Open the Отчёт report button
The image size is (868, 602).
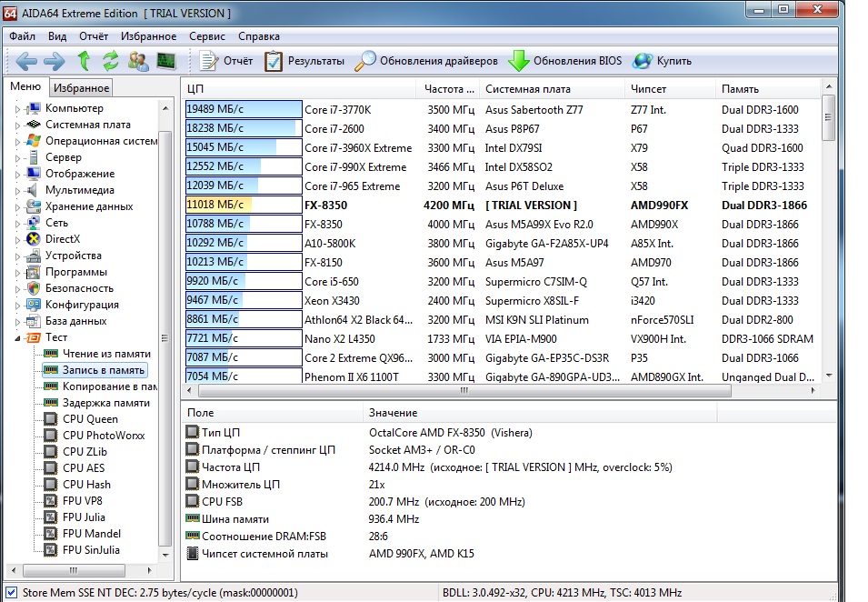click(x=225, y=61)
